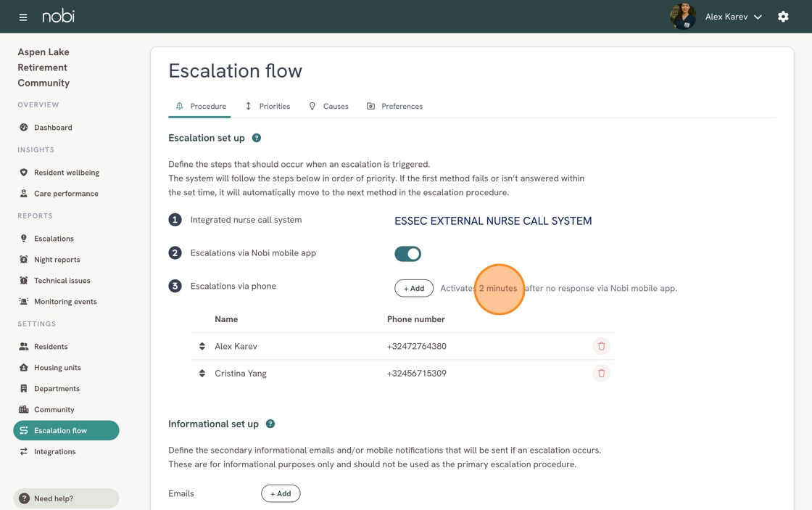Click the Aspen Lake Retirement Community title
Viewport: 812px width, 510px height.
coord(43,67)
